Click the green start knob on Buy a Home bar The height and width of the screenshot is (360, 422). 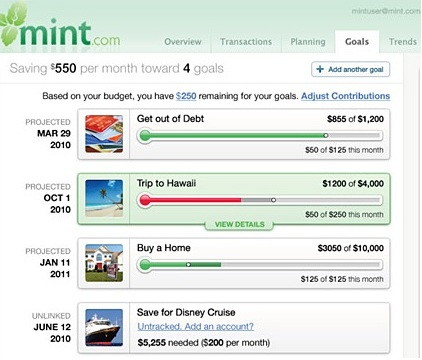coord(145,265)
